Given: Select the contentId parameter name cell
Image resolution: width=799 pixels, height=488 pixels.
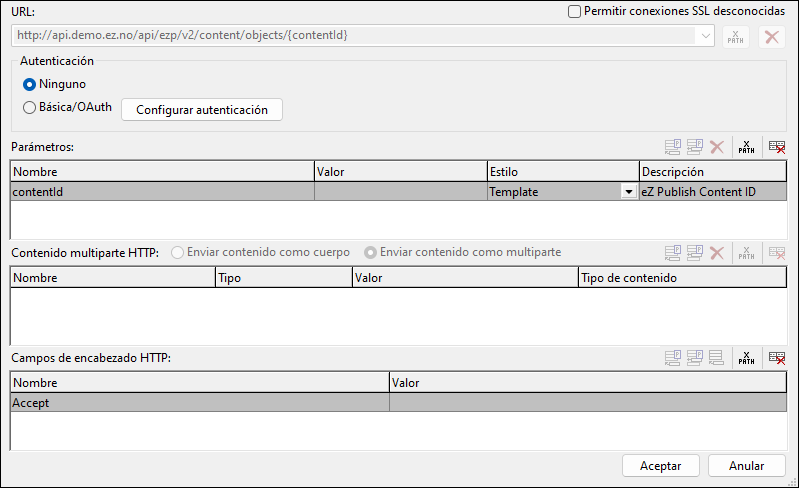Looking at the screenshot, I should click(162, 192).
